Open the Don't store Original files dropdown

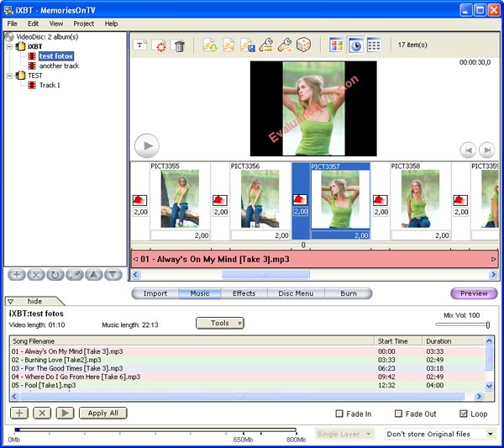[x=439, y=435]
